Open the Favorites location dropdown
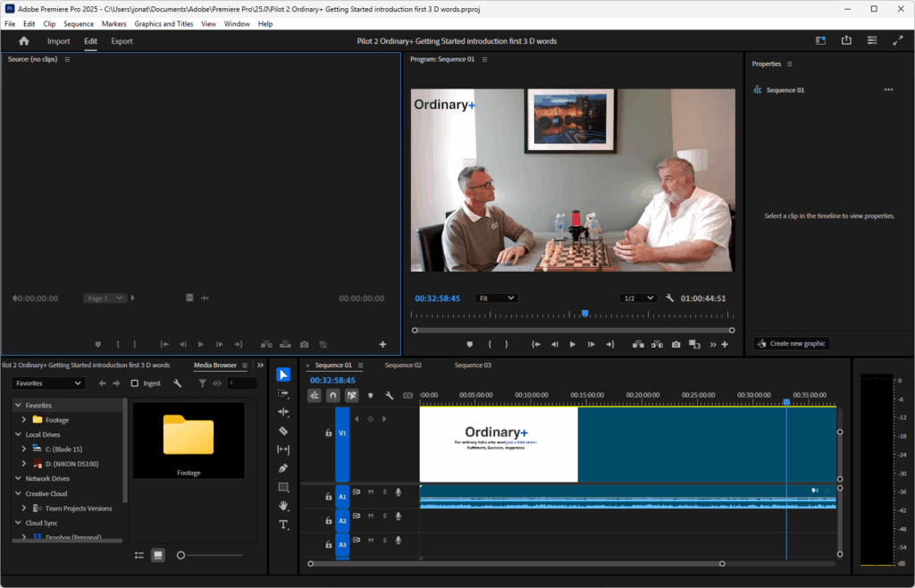This screenshot has width=915, height=588. tap(48, 383)
